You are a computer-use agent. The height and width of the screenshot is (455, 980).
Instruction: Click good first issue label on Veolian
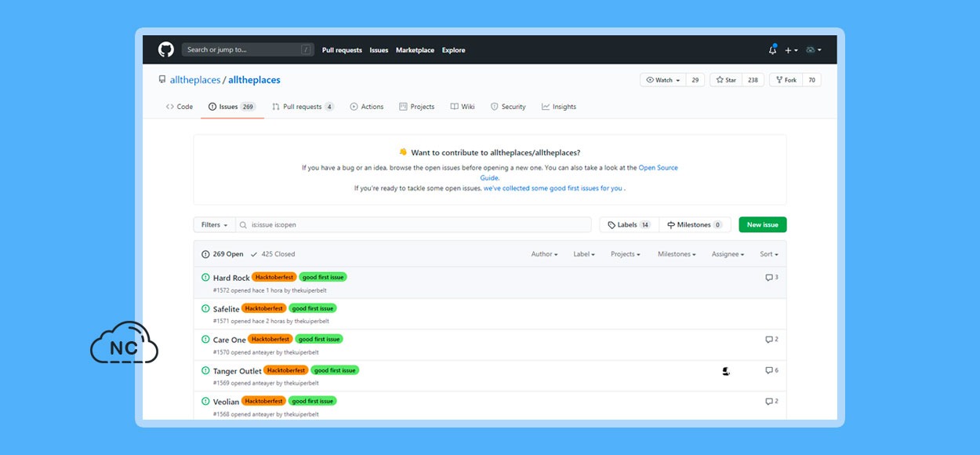click(313, 401)
